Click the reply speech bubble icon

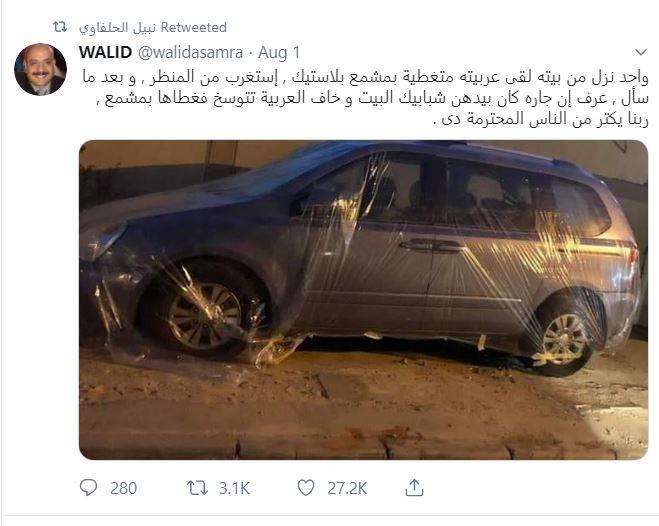pyautogui.click(x=88, y=488)
